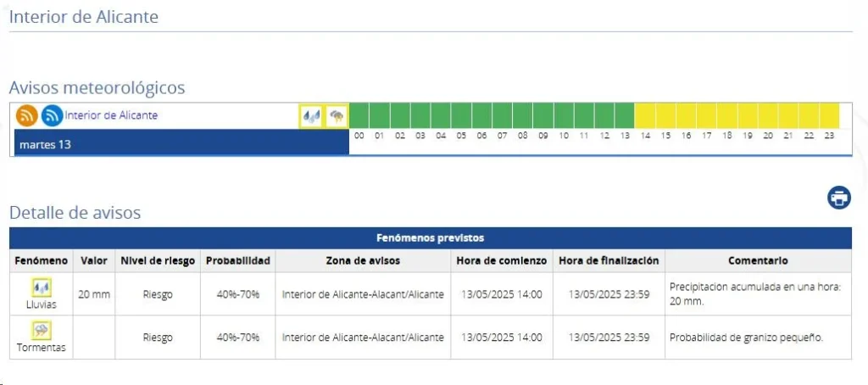Click the Tormentas icon in the details table
The image size is (868, 385).
42,331
